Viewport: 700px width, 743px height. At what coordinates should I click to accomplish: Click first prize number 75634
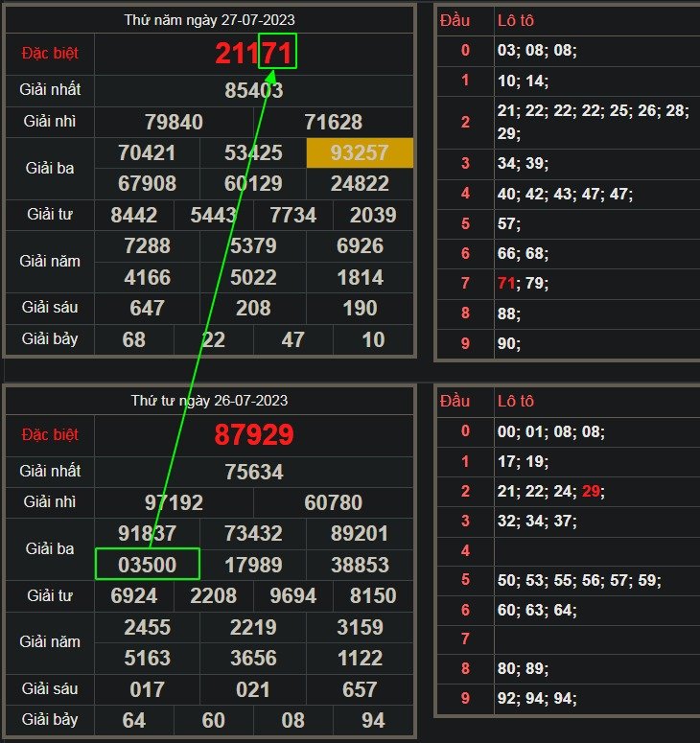[253, 472]
